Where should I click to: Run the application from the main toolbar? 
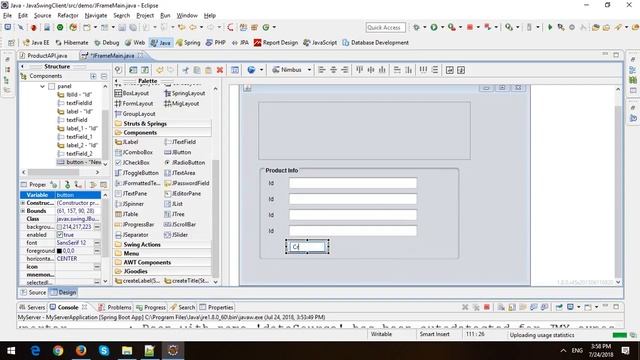click(434, 27)
